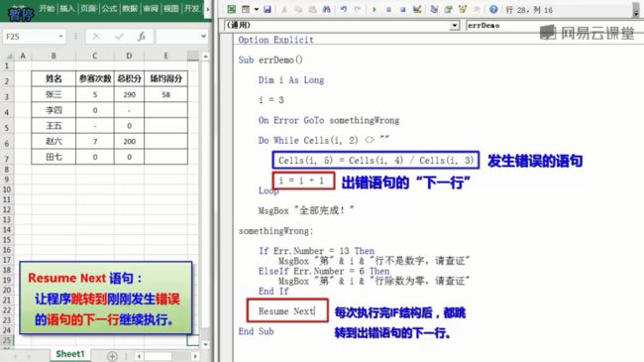Open the 数据 ribbon tab in Excel
The height and width of the screenshot is (362, 644).
tap(130, 8)
